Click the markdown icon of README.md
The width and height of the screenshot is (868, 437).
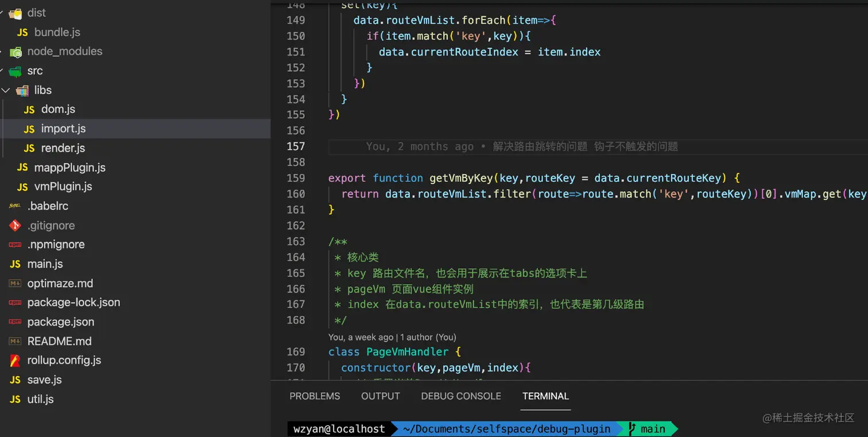(15, 341)
